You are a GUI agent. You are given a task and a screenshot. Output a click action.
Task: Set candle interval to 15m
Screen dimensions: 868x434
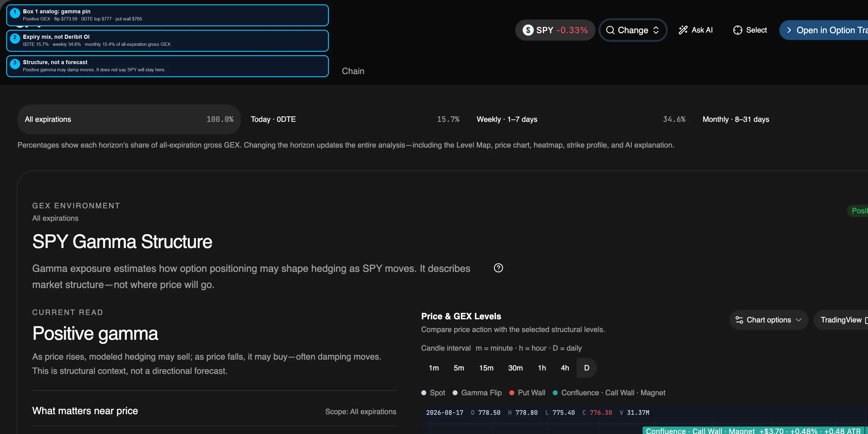click(x=486, y=368)
